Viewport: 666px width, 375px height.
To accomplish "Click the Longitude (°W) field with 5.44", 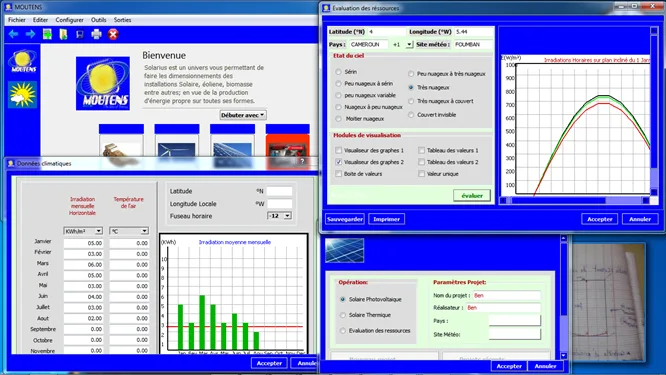I will point(473,32).
